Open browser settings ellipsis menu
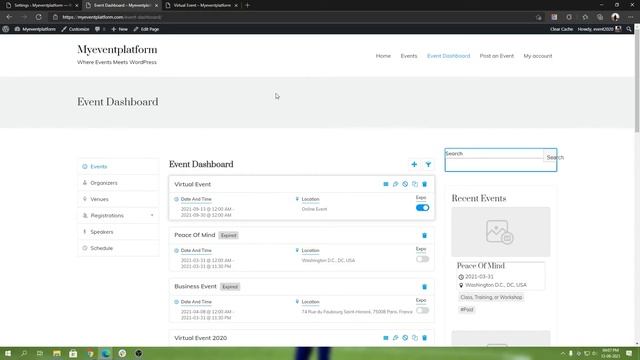The height and width of the screenshot is (360, 640). [631, 17]
